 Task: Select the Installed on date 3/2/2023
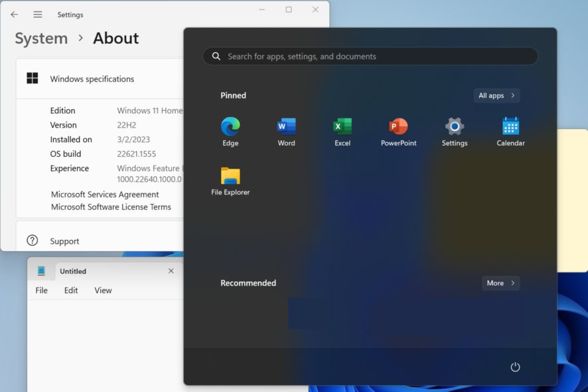(x=133, y=140)
